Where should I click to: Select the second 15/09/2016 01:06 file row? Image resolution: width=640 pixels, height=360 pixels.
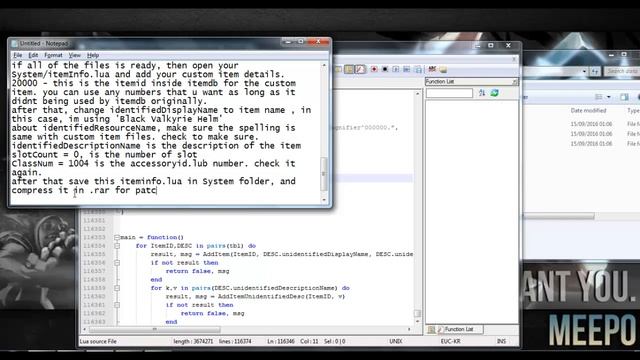[591, 134]
